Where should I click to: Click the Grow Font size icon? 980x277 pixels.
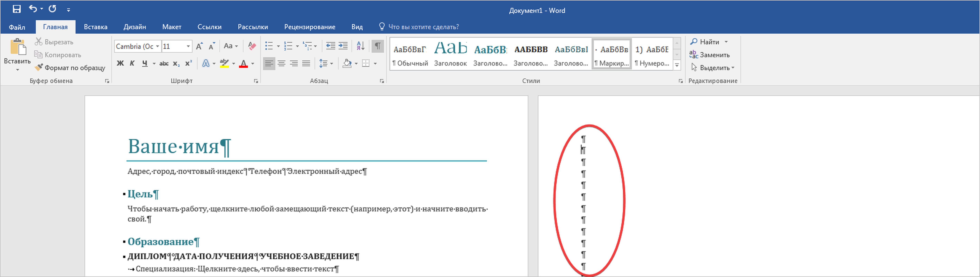tap(199, 46)
